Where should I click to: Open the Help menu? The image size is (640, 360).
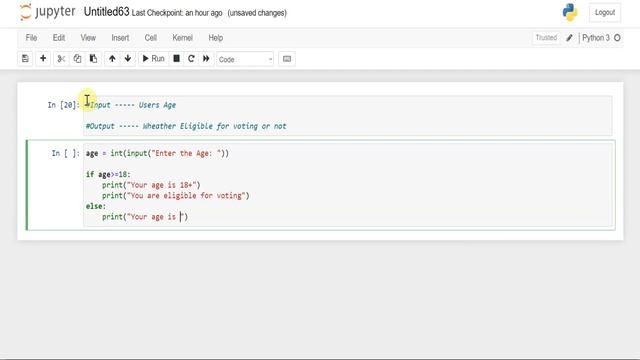216,38
